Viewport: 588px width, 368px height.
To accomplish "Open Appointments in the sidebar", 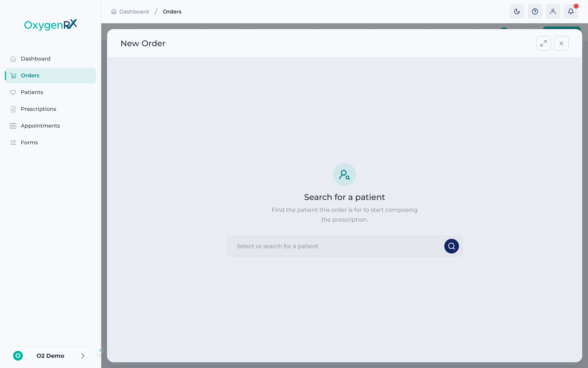I will tap(50, 126).
